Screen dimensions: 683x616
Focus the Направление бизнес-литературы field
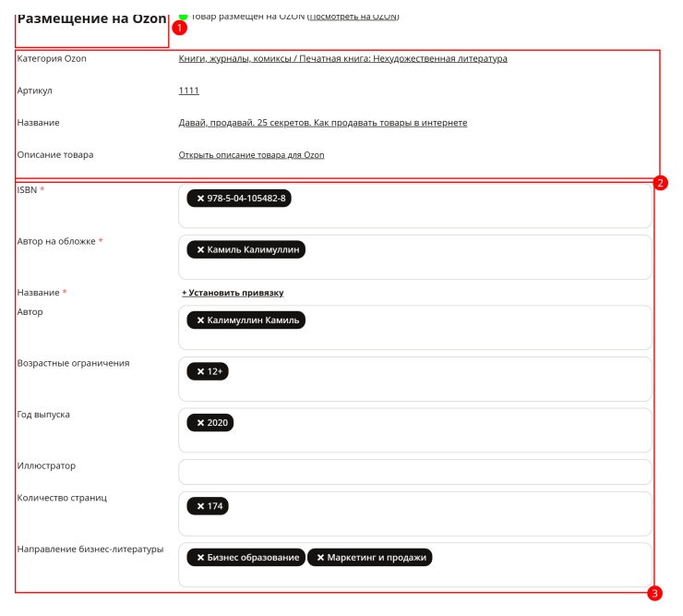(415, 565)
